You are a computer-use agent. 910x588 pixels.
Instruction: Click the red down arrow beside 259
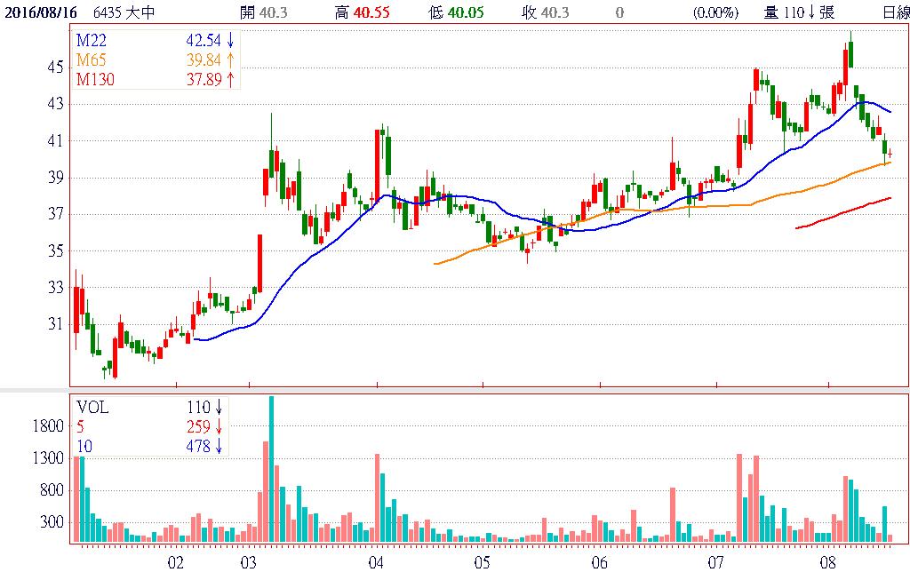pyautogui.click(x=219, y=427)
